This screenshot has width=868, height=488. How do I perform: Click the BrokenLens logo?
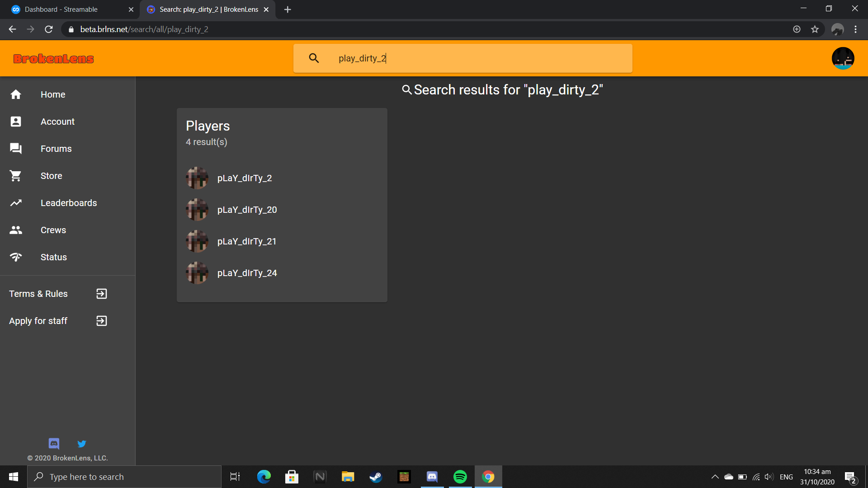pos(53,59)
